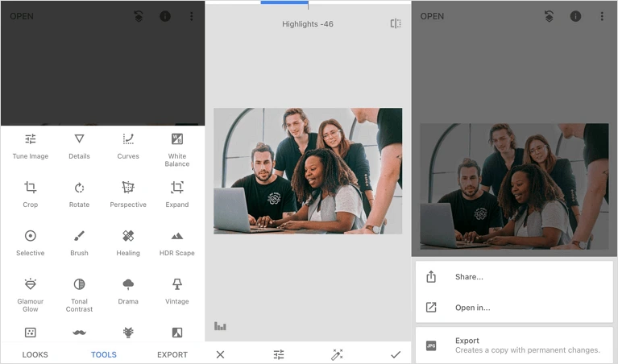Viewport: 618px width, 364px height.
Task: Click the mustache Retrolux icon
Action: pyautogui.click(x=79, y=333)
